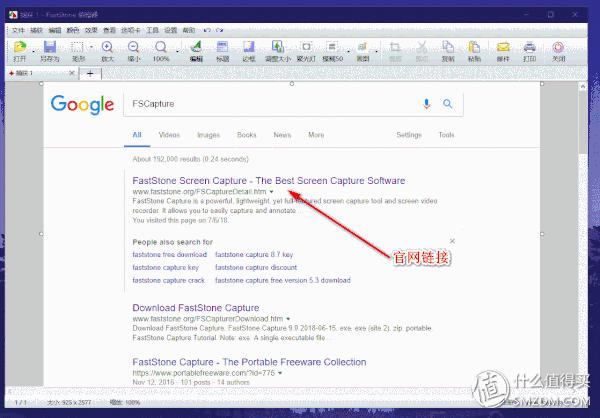Screen dimensions: 600x418
Task: Expand the arrow beside Blur 50 (模糊50)
Action: pos(348,51)
